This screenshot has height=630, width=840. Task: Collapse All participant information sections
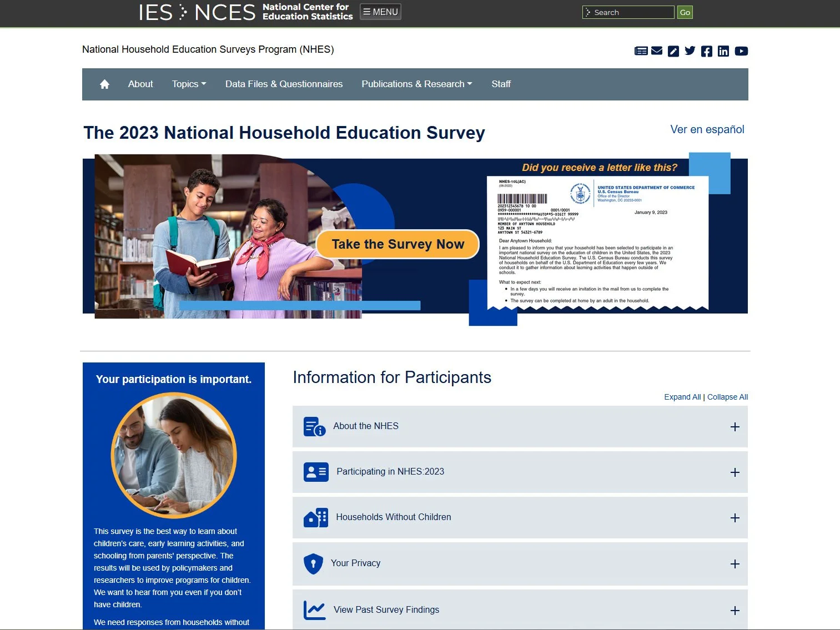coord(727,396)
